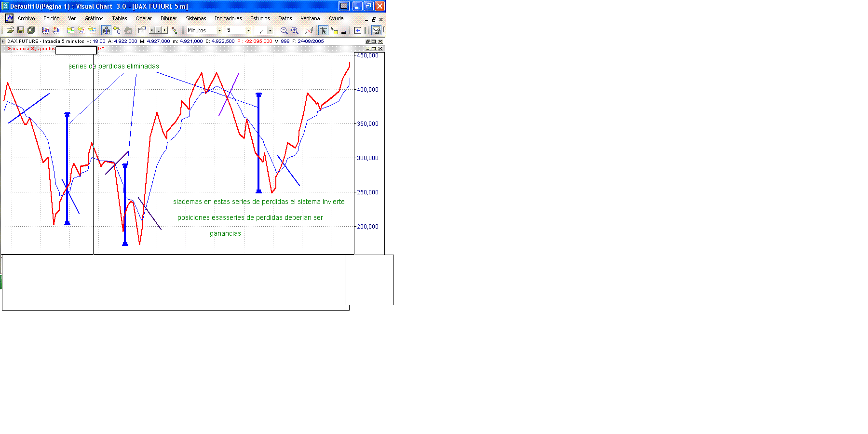The image size is (868, 434).
Task: Open the Operar menu
Action: (144, 18)
